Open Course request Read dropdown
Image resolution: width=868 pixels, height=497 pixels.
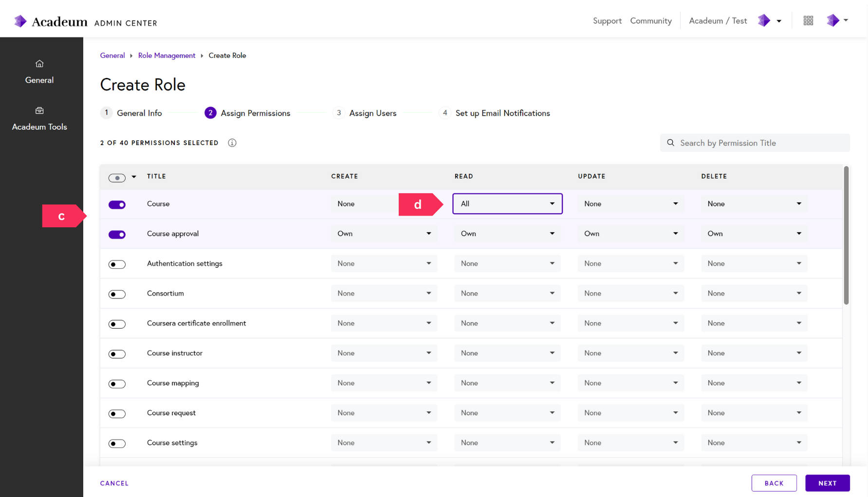pyautogui.click(x=507, y=413)
